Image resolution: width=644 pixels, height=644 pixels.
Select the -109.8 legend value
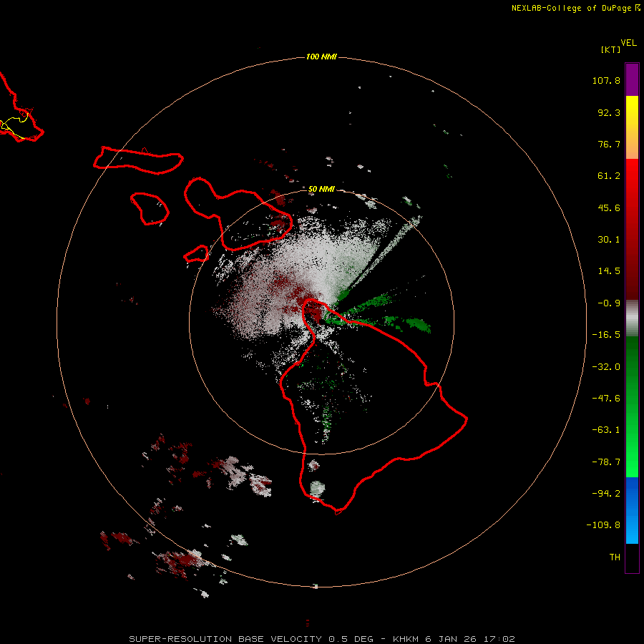tap(603, 525)
